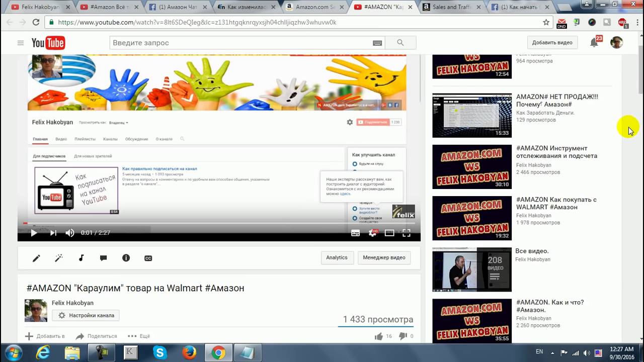Click the Настройки канала button
Viewport: 644px width, 362px height.
(86, 315)
